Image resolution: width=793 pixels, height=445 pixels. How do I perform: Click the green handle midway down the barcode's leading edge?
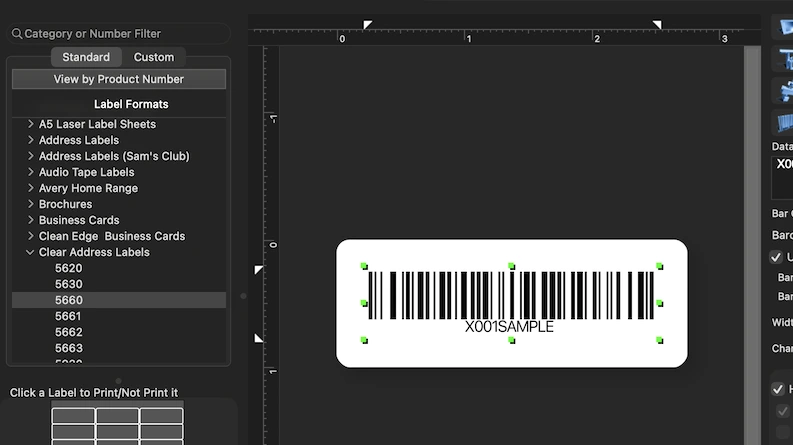tap(364, 303)
